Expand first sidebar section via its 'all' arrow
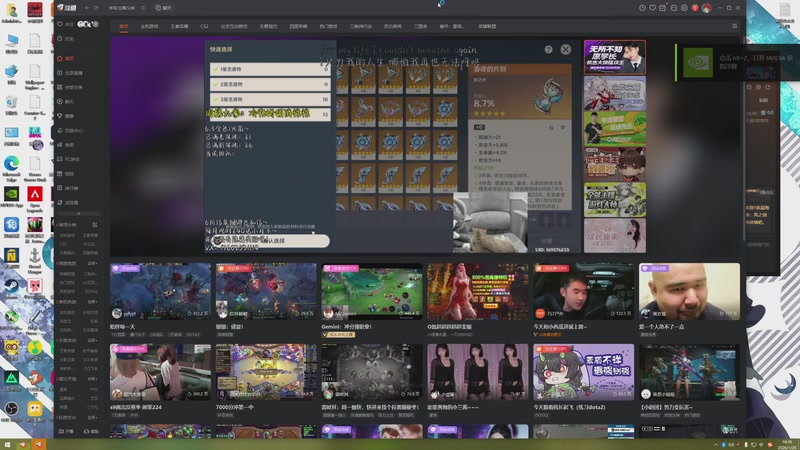Screen dimensions: 800x450 click(x=93, y=263)
